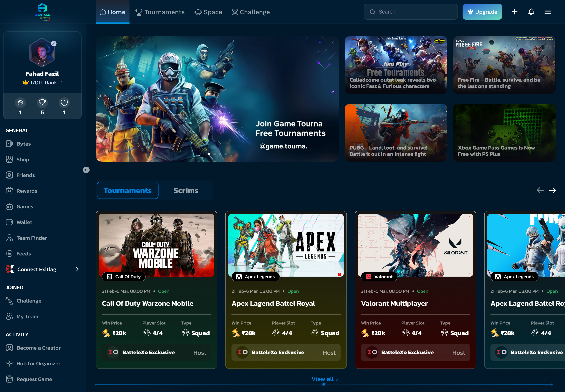Expand the 170th Rank chevron

(x=61, y=82)
